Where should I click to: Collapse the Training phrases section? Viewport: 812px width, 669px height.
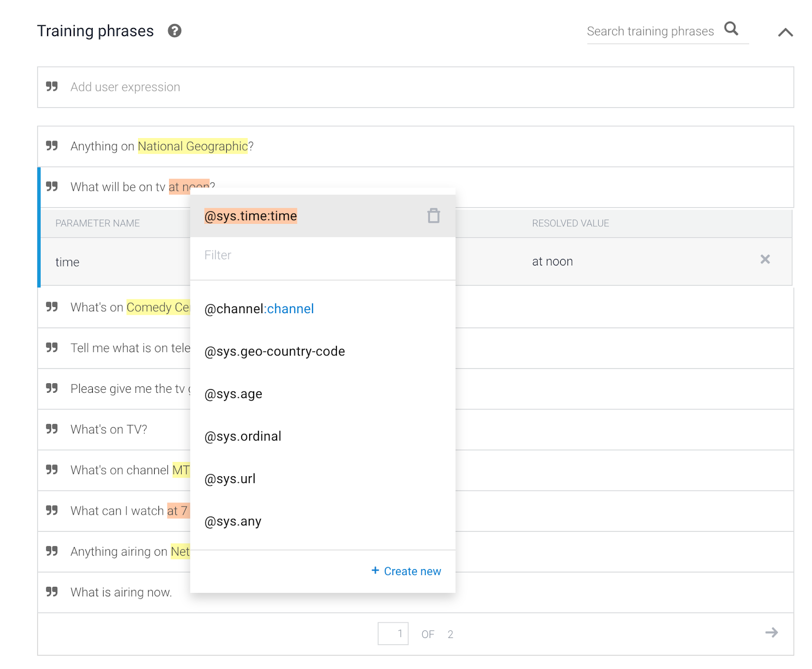point(785,32)
